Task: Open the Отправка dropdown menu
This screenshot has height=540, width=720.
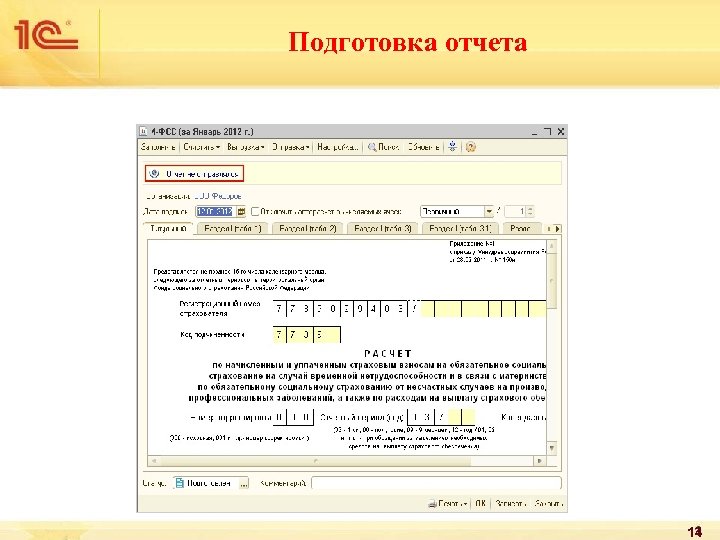Action: 290,147
